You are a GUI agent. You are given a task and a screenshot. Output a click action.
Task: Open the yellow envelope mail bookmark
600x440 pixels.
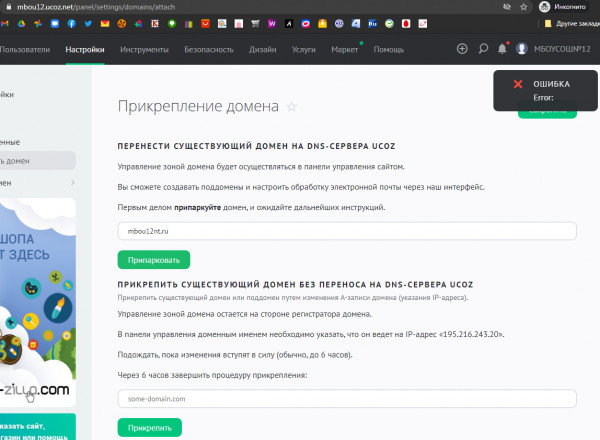point(105,24)
